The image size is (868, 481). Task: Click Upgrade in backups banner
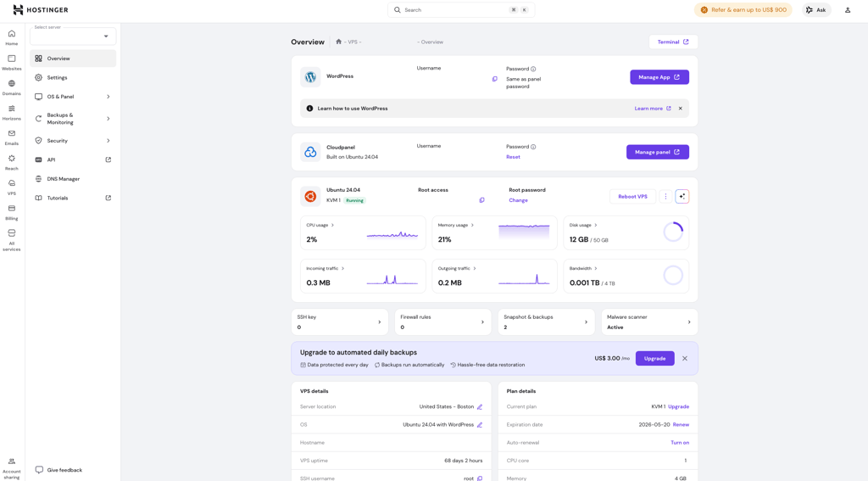pos(655,359)
